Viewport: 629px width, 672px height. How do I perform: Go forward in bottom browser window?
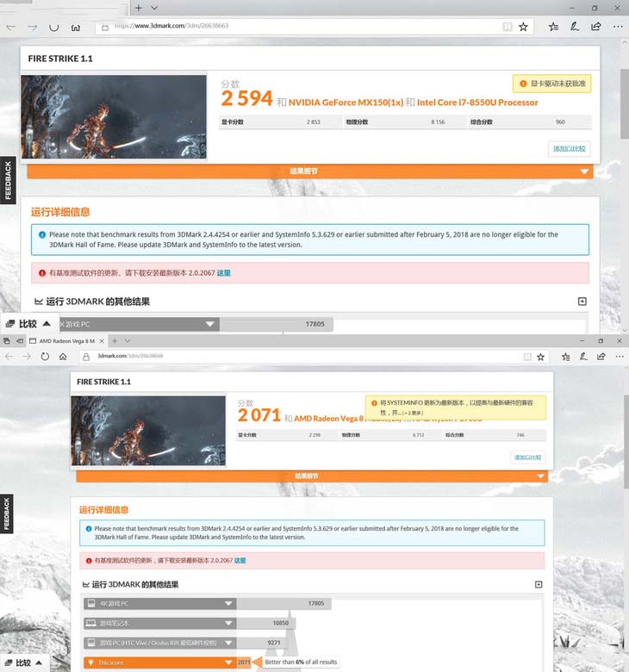tap(27, 357)
